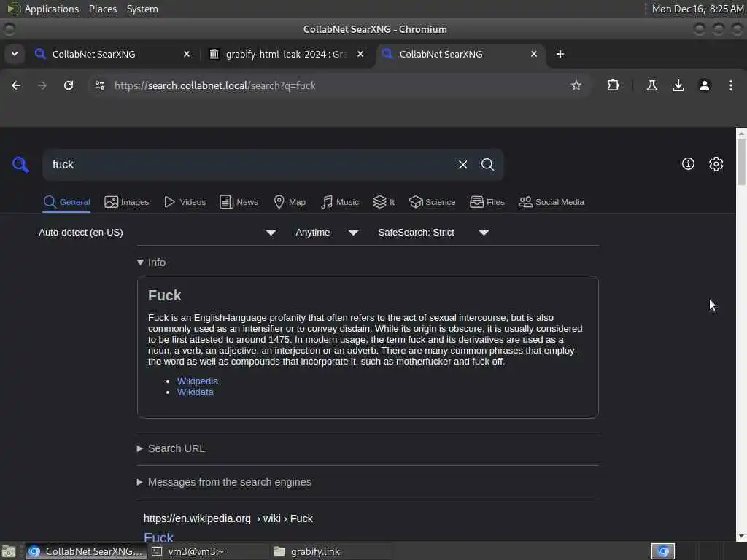Open the System menu
This screenshot has width=747, height=560.
tap(142, 9)
